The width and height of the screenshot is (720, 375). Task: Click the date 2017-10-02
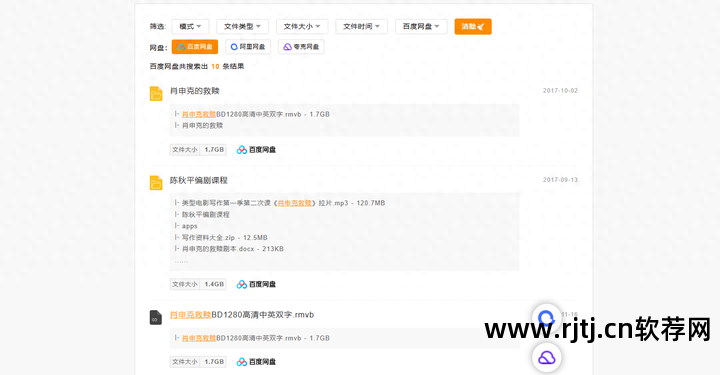[x=560, y=91]
